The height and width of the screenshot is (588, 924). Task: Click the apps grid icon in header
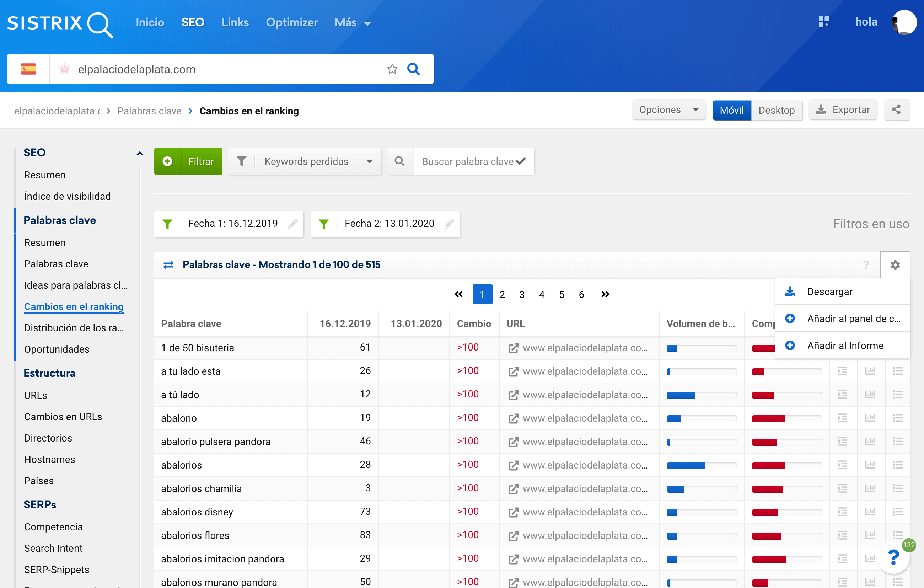tap(823, 22)
